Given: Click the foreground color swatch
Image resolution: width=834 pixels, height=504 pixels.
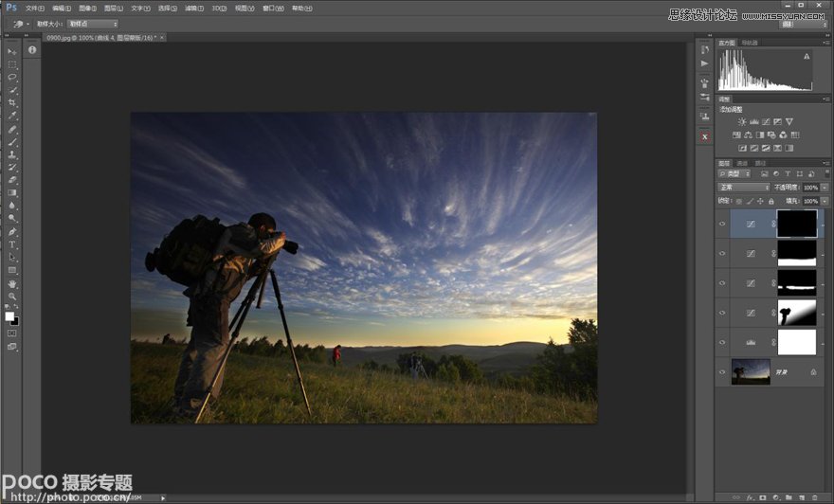Looking at the screenshot, I should [9, 315].
